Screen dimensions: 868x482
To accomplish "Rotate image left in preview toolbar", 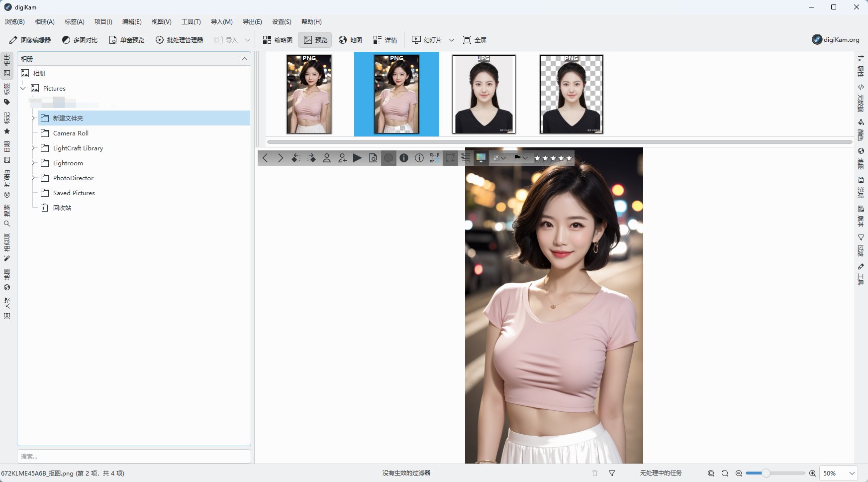I will [296, 158].
